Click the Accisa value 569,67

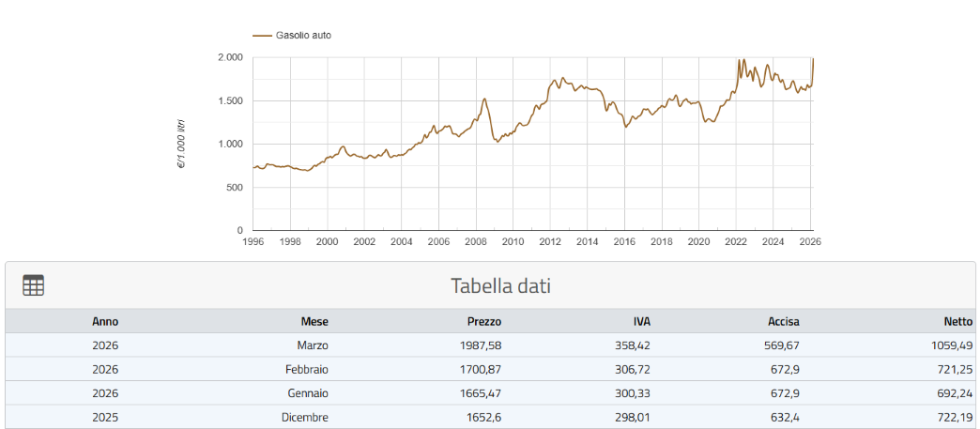[779, 345]
